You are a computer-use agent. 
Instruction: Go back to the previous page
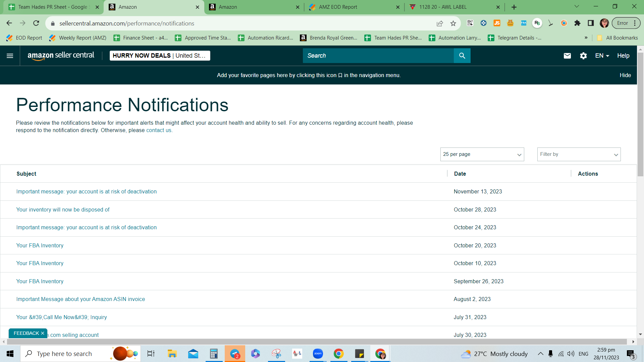click(x=9, y=23)
